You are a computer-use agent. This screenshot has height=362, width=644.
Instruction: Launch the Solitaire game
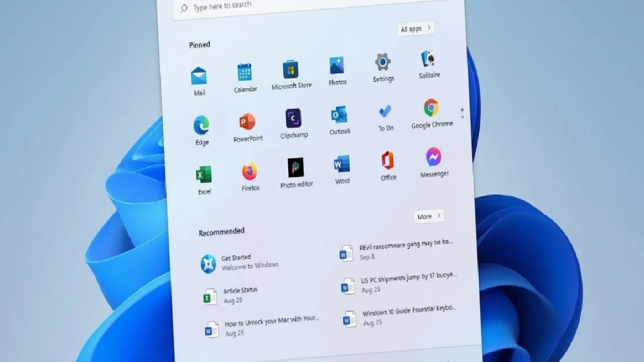429,64
